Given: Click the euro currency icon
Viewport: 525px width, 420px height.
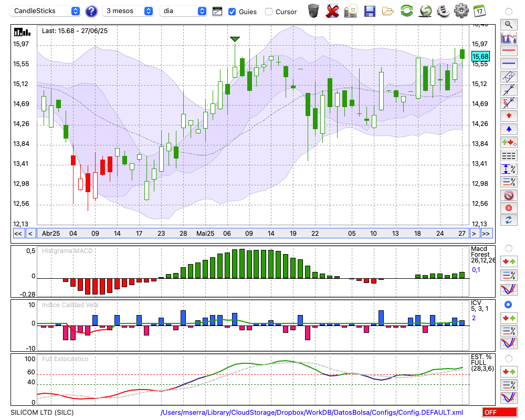Looking at the screenshot, I should (x=443, y=10).
